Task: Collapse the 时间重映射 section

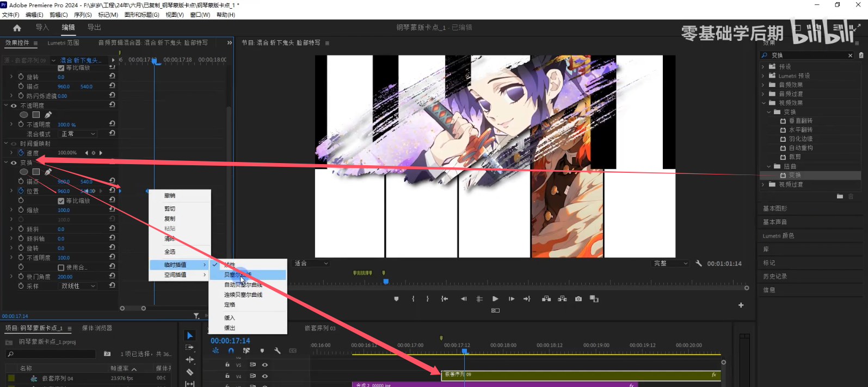Action: click(x=7, y=143)
